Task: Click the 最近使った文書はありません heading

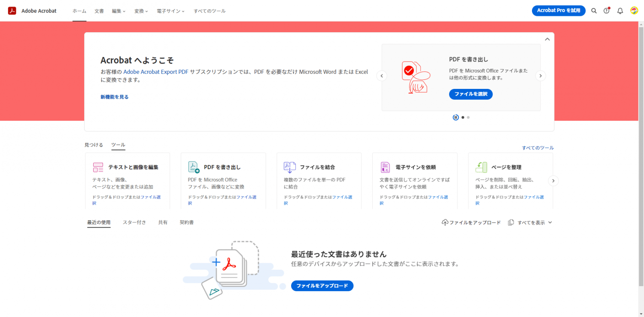Action: pos(339,254)
